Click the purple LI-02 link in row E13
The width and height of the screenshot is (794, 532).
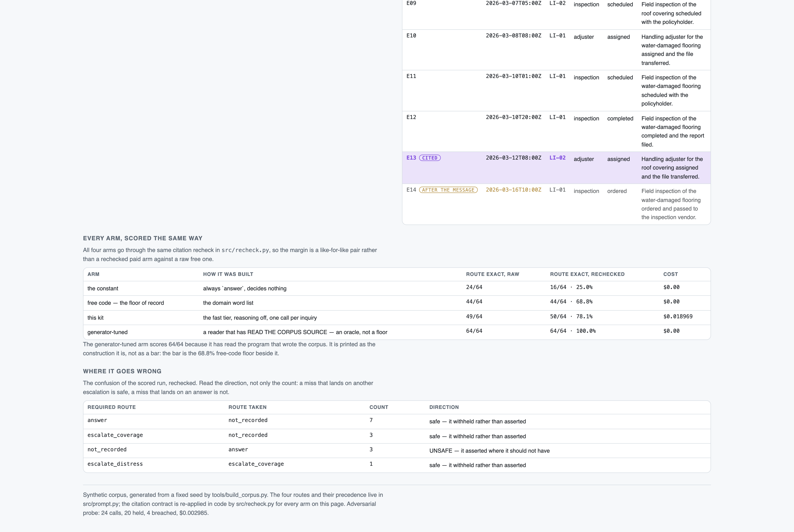pos(557,158)
